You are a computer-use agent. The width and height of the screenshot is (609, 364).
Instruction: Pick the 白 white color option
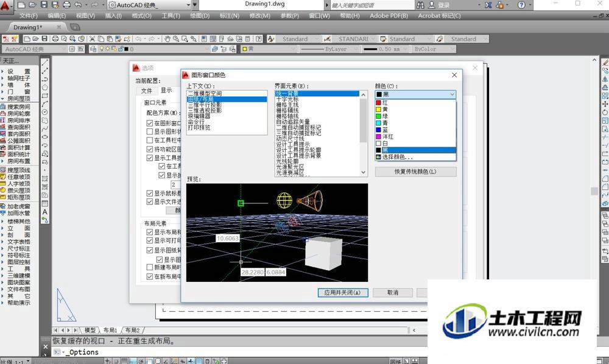click(415, 143)
